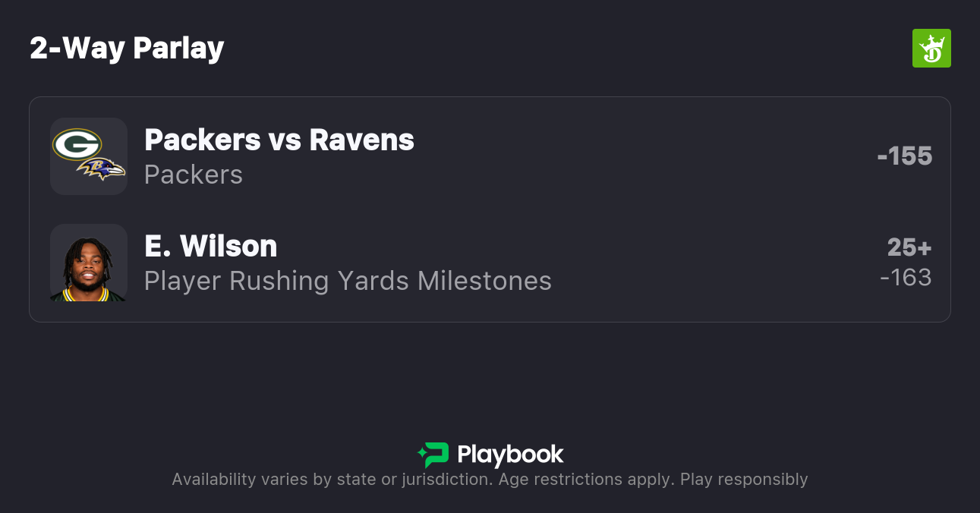Image resolution: width=980 pixels, height=513 pixels.
Task: Click the -155 odds value
Action: click(x=904, y=156)
